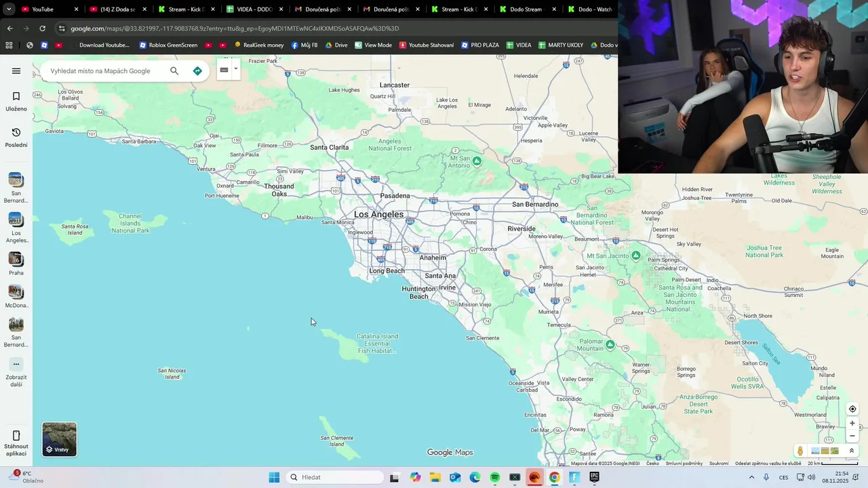Click the browser back arrow
Image resolution: width=868 pixels, height=488 pixels.
pyautogui.click(x=9, y=28)
